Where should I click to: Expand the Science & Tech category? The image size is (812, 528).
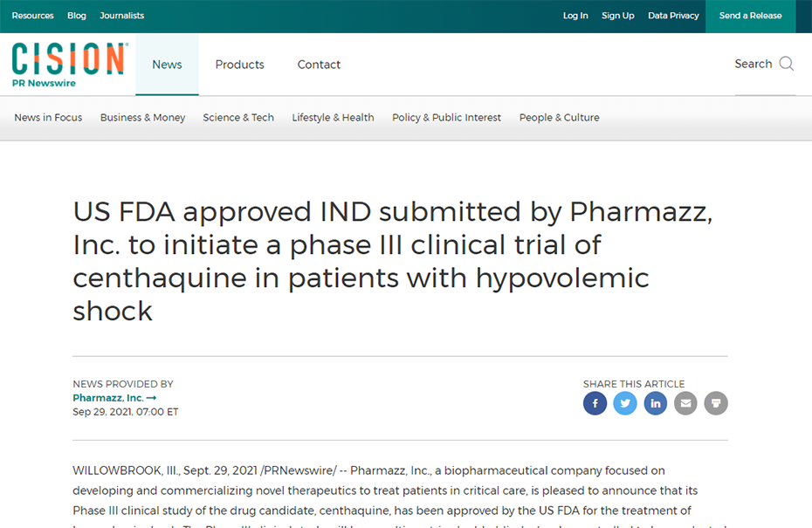(x=238, y=118)
